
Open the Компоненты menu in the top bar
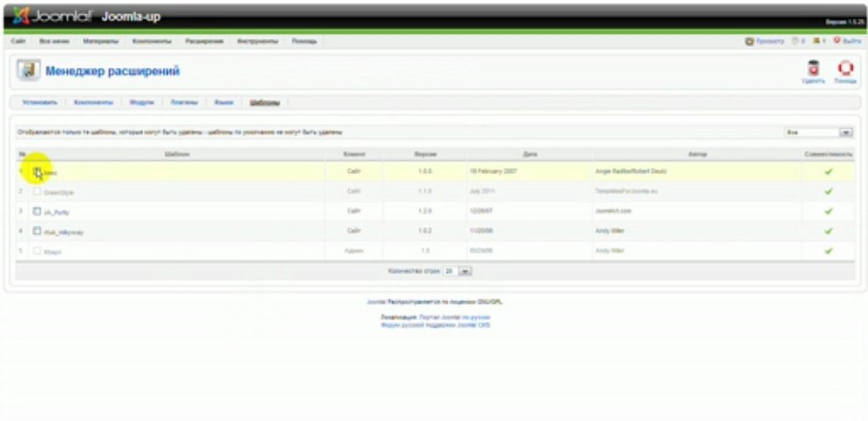point(152,42)
